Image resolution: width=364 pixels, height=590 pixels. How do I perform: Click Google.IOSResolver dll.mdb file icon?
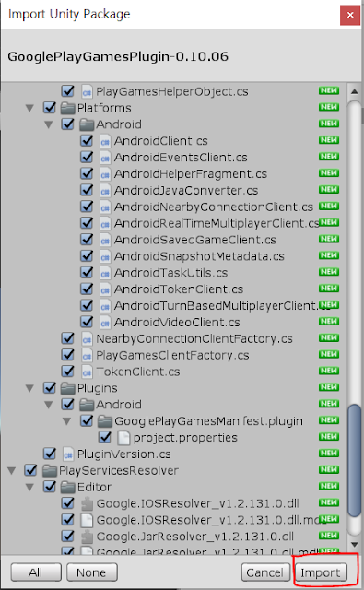pos(87,520)
